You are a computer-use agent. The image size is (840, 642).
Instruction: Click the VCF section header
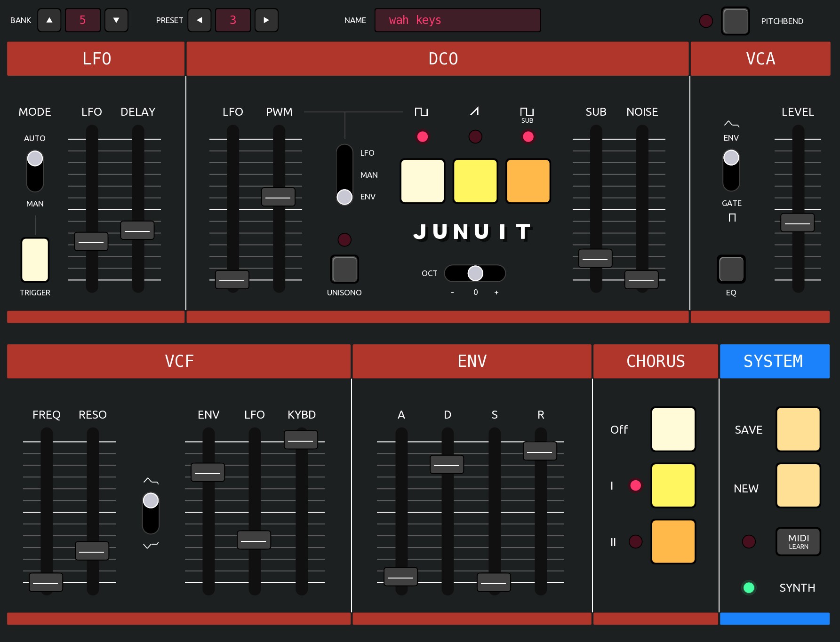coord(179,361)
